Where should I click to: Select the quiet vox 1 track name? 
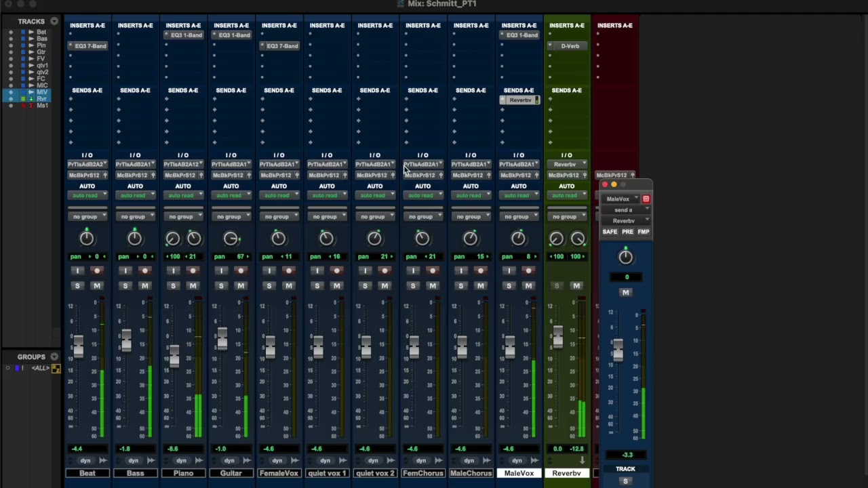[x=327, y=473]
